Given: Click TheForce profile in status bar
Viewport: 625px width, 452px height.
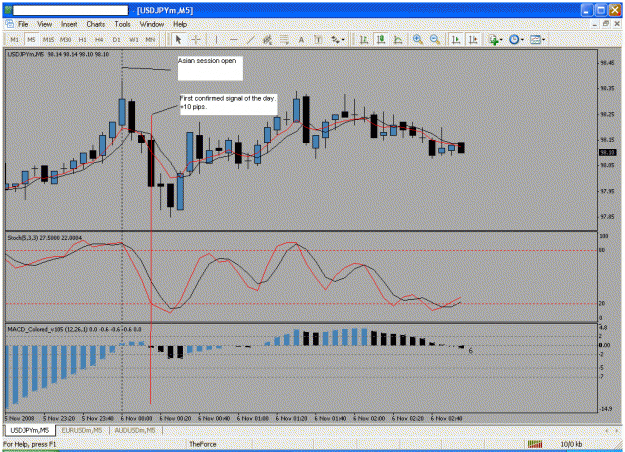Looking at the screenshot, I should (202, 444).
